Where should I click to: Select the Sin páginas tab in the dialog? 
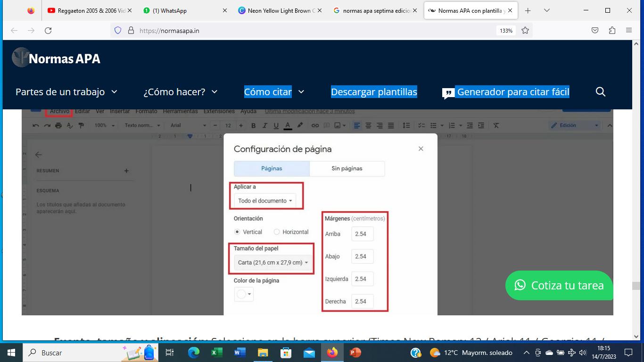tap(347, 168)
